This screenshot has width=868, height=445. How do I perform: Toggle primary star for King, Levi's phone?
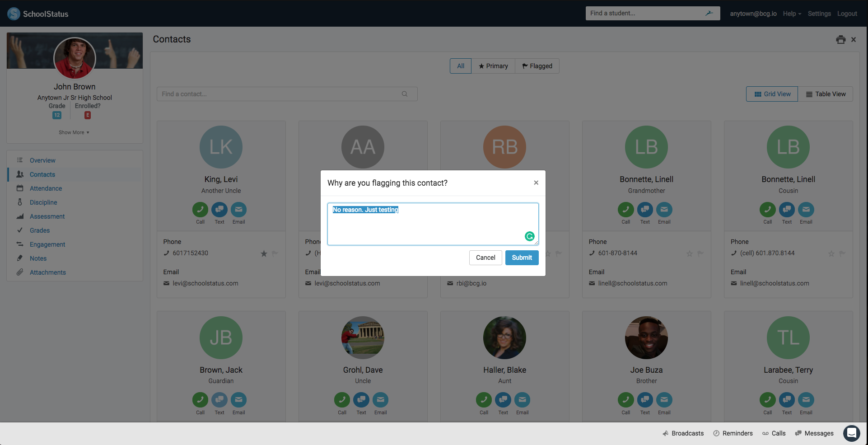(x=264, y=253)
